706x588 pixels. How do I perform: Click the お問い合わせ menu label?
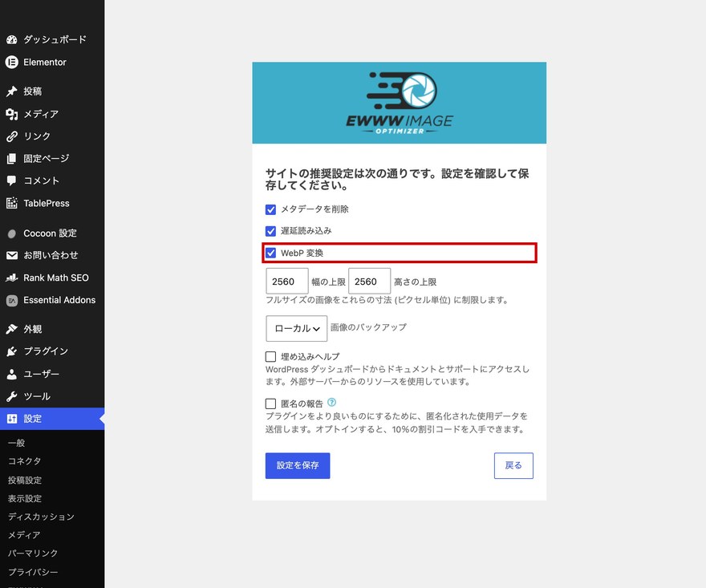[x=51, y=255]
